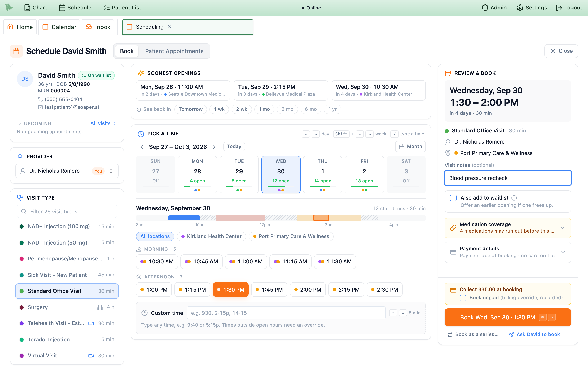
Task: Check the Also add to waitlist checkbox
Action: point(453,198)
